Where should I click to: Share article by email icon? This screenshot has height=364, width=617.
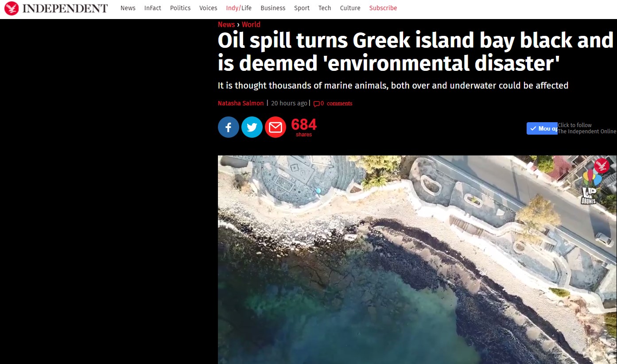coord(276,128)
